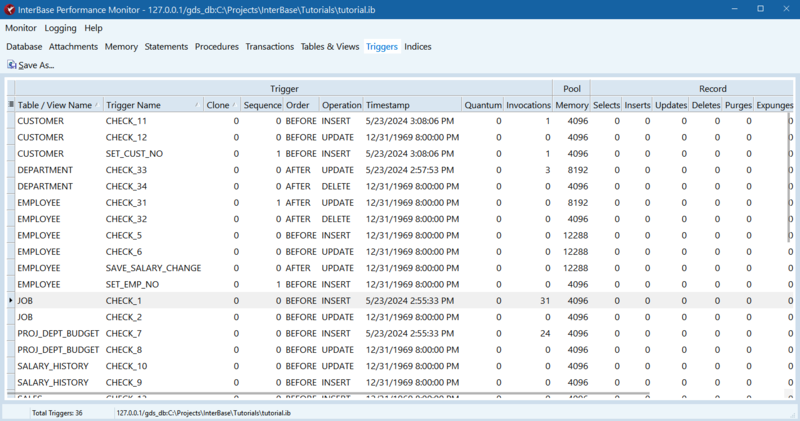Viewport: 800px width, 421px height.
Task: Click the Deletes column header
Action: pos(706,105)
